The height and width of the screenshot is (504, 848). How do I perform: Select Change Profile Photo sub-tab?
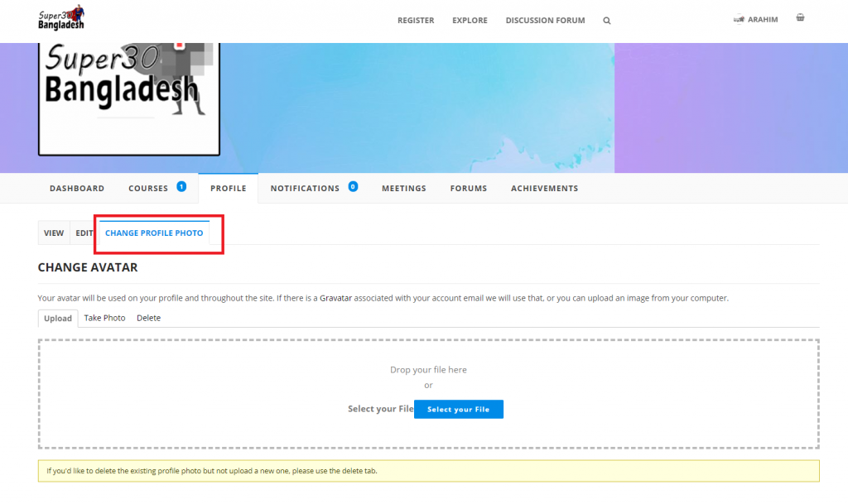[x=154, y=233]
